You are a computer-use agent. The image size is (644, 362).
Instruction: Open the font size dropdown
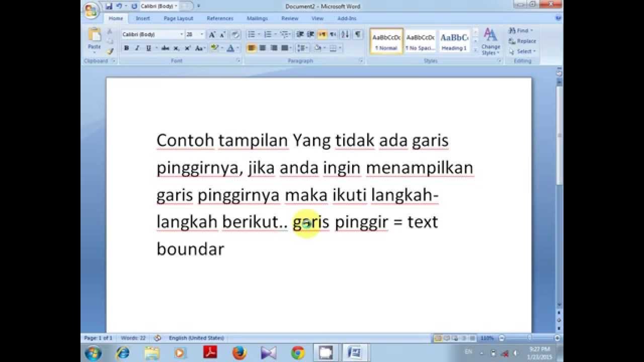(x=202, y=35)
